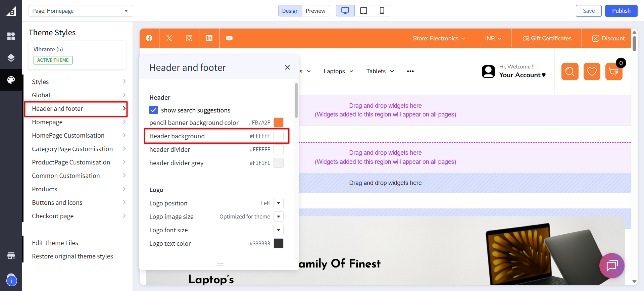644x291 pixels.
Task: Open the BigCommerce logo home icon
Action: pyautogui.click(x=11, y=11)
